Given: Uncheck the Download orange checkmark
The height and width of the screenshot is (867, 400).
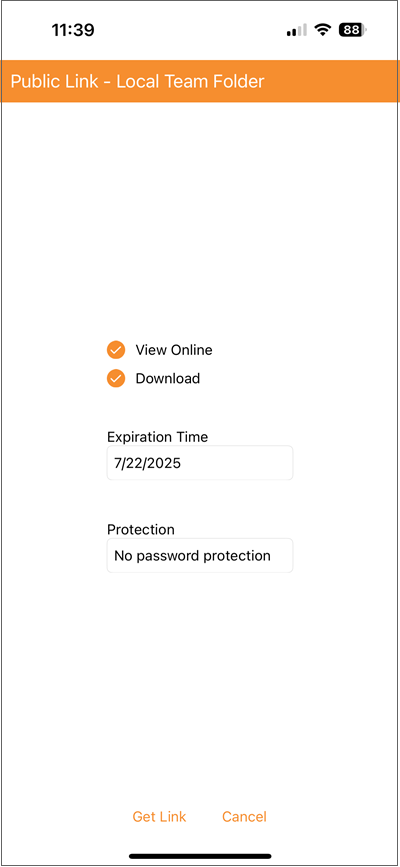Looking at the screenshot, I should pyautogui.click(x=116, y=379).
